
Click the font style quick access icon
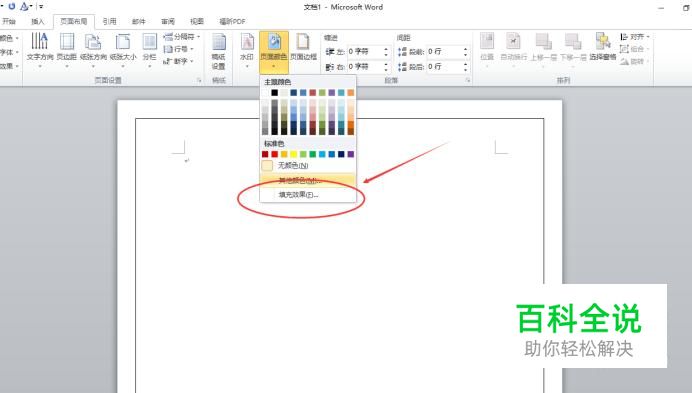(25, 6)
